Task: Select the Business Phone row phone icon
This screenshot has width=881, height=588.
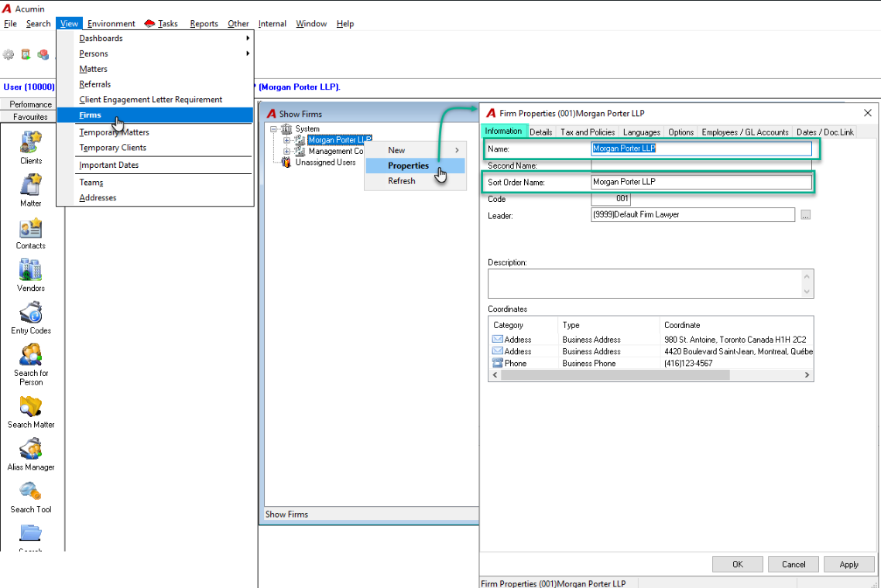Action: [x=497, y=364]
